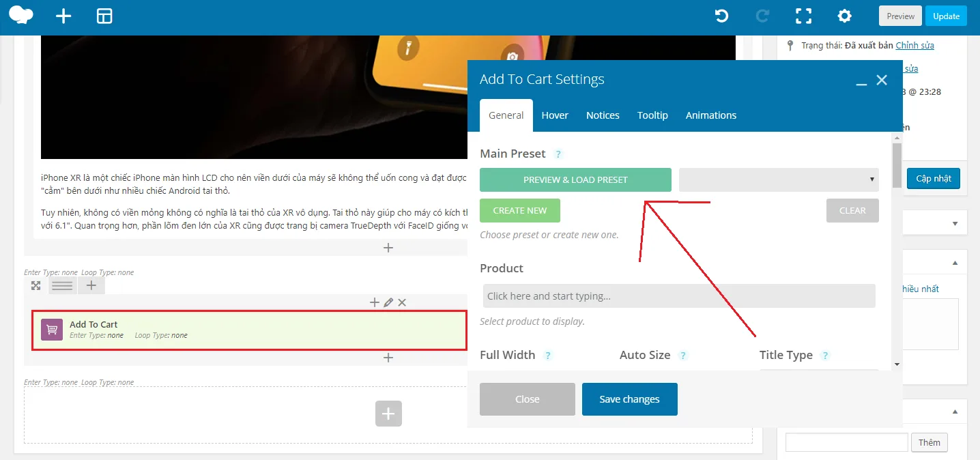Add a column with the row's plus tab
Image resolution: width=980 pixels, height=460 pixels.
[91, 286]
